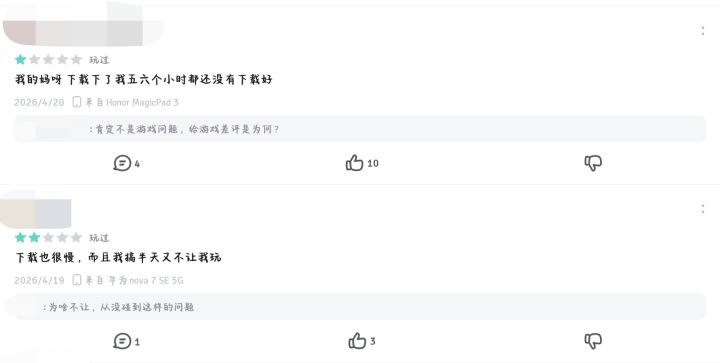The image size is (720, 363).
Task: Dislike the first one-star review
Action: click(x=593, y=163)
